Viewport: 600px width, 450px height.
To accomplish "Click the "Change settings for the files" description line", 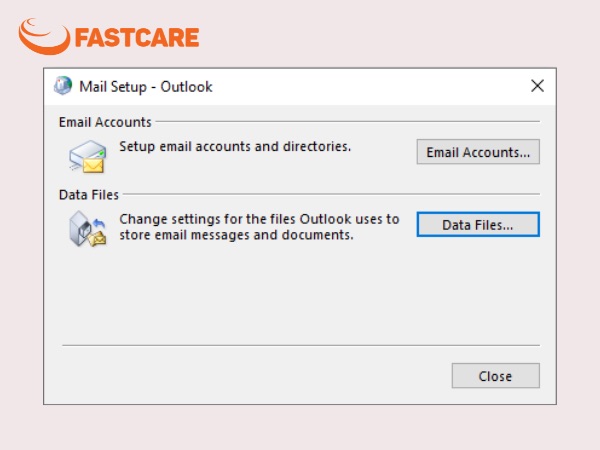I will (x=259, y=219).
